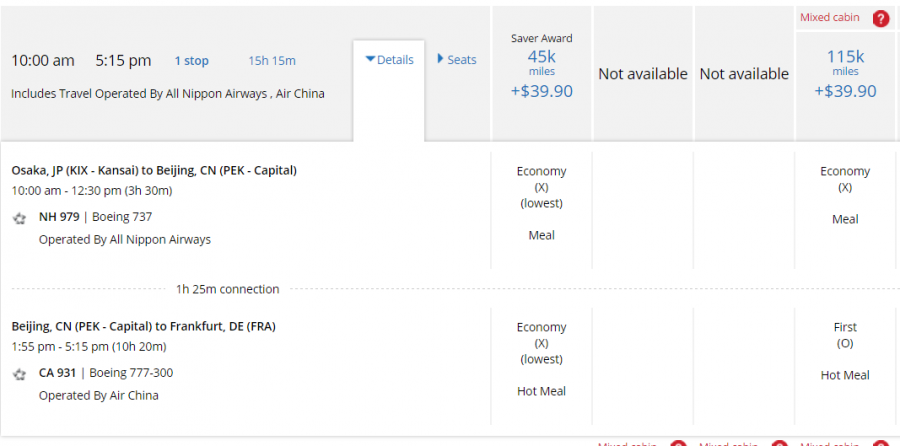Expand the Seats view

tap(456, 60)
